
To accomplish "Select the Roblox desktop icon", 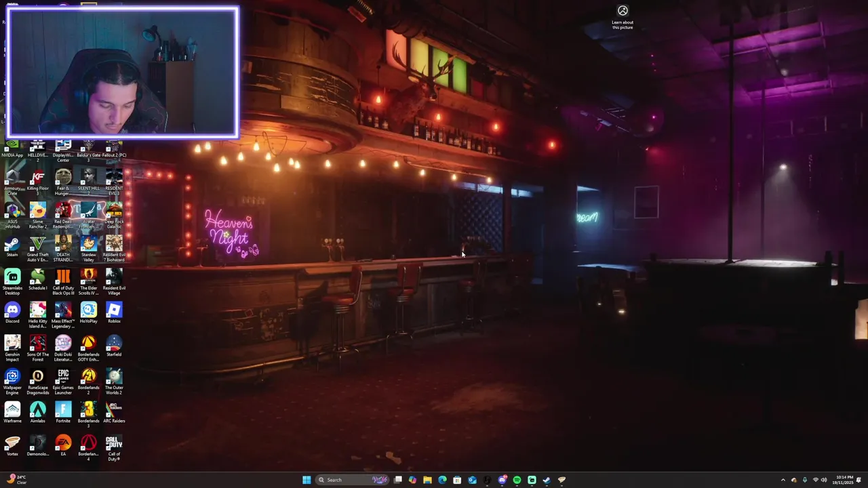I will click(114, 313).
